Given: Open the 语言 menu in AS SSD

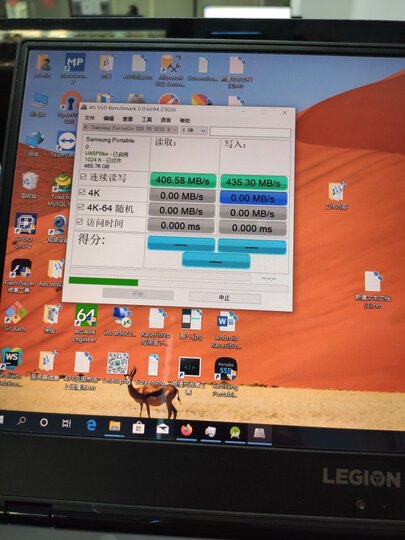Looking at the screenshot, I should coord(166,120).
